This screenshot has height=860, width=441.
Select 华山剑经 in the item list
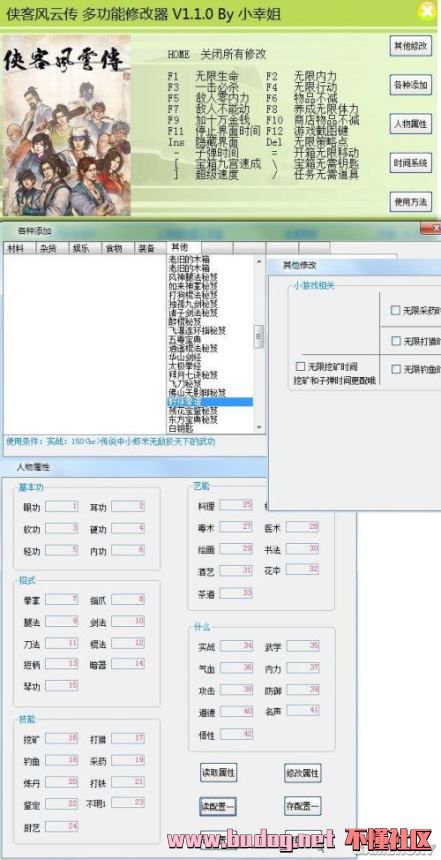click(x=184, y=358)
